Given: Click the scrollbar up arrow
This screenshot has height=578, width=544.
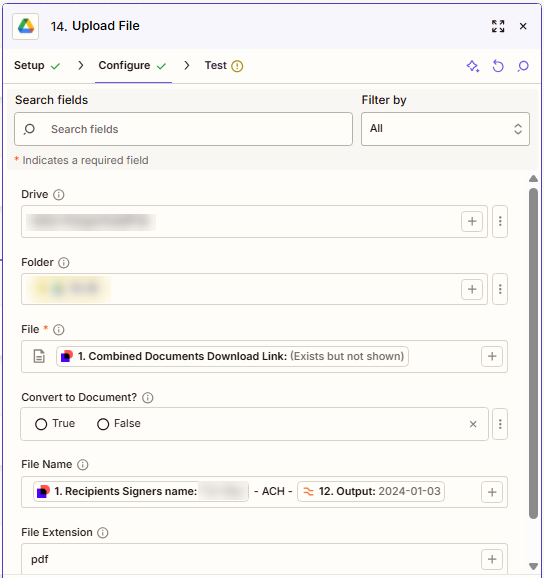Looking at the screenshot, I should [533, 179].
